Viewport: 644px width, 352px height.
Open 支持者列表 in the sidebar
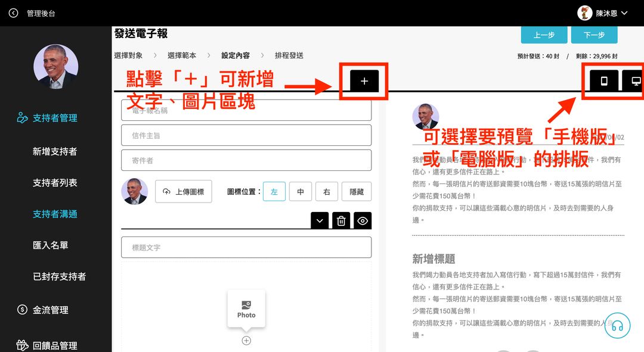55,183
